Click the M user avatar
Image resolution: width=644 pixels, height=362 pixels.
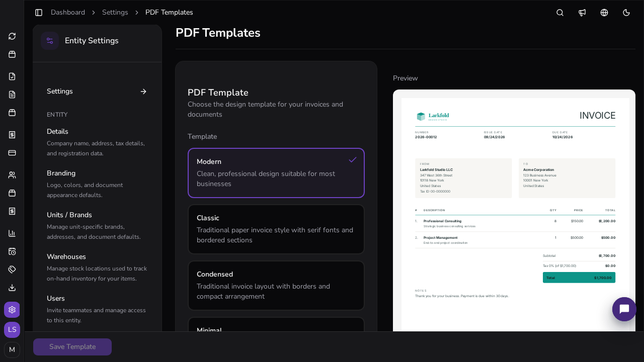[12, 350]
